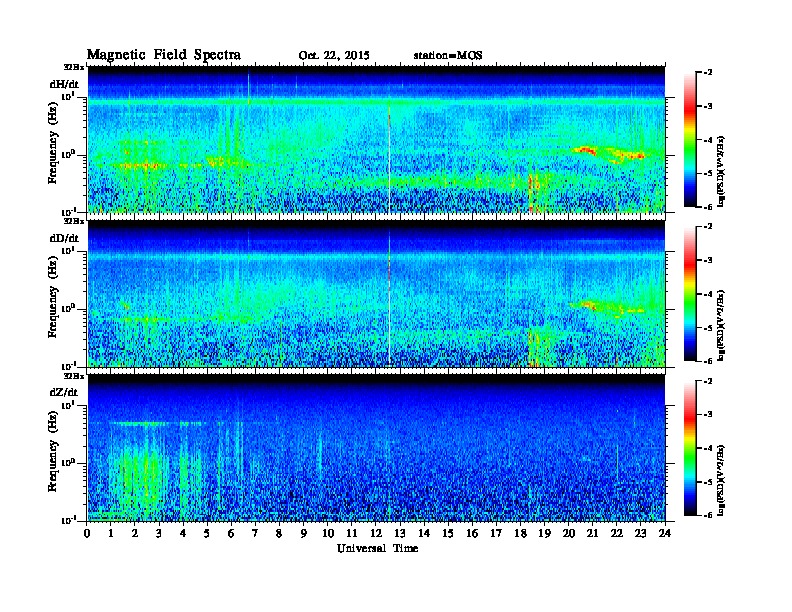Screen dimensions: 792x612
Task: Click the '32Hz' tick label of dD/dt panel
Action: pos(74,221)
